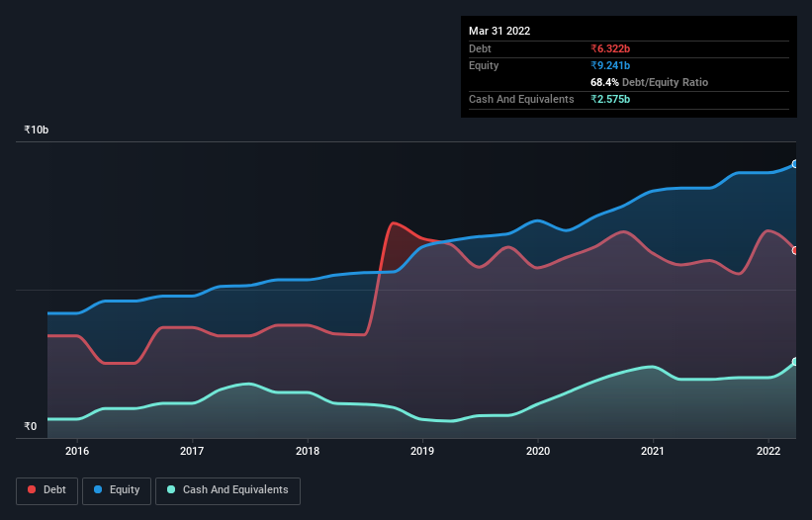Toggle the Equity legend button

(x=117, y=490)
